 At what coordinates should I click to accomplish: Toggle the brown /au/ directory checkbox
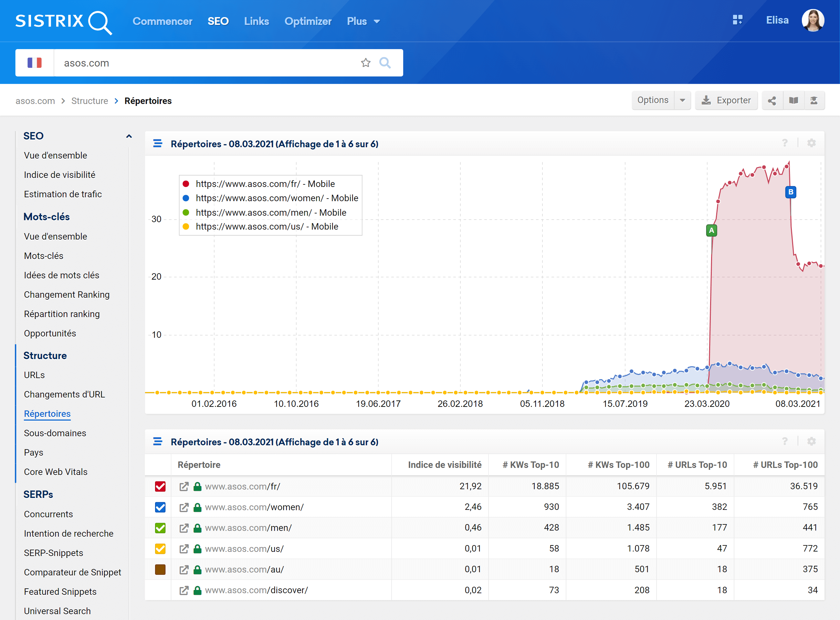(x=160, y=569)
